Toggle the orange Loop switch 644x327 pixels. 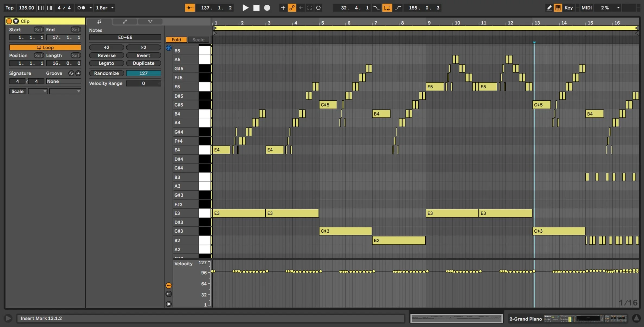45,47
